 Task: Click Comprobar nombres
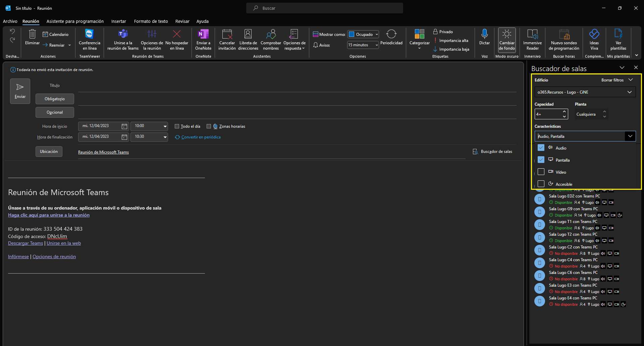coord(271,40)
